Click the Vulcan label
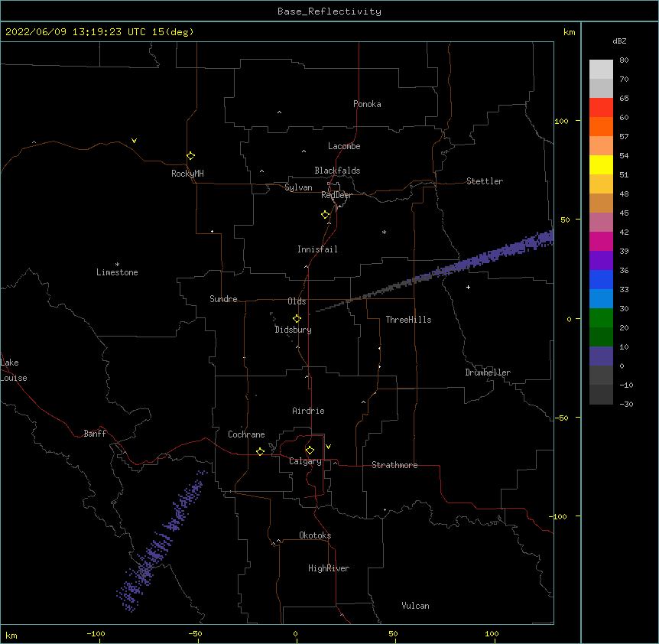 click(415, 606)
